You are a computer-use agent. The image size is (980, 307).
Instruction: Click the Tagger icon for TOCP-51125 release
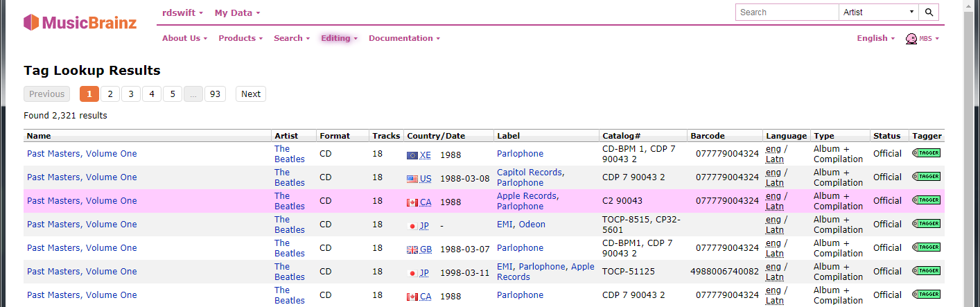tap(926, 270)
